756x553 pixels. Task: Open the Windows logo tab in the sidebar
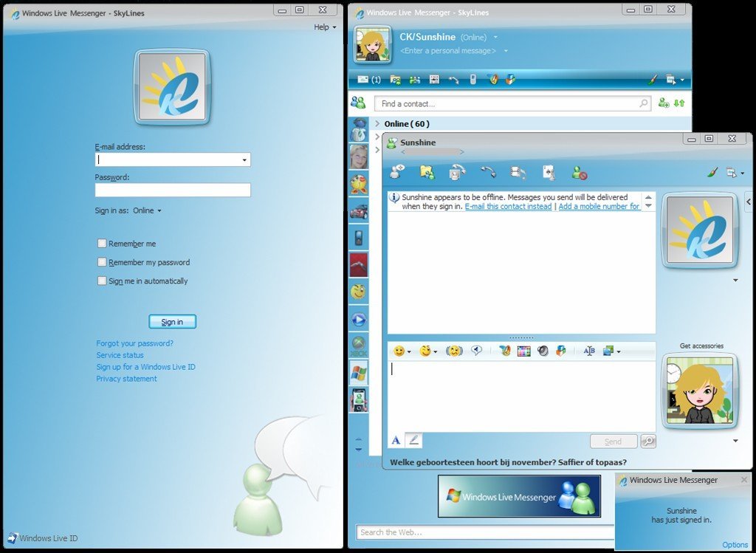coord(358,373)
